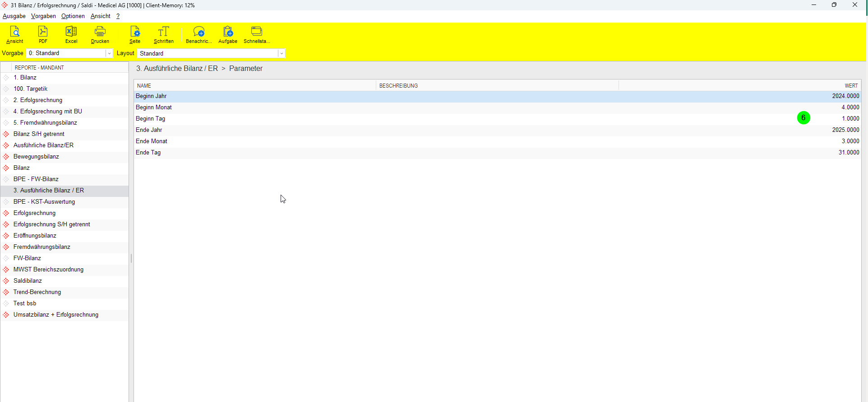The image size is (868, 402).
Task: Click value 31.0000 of Ende Tag
Action: pyautogui.click(x=849, y=153)
